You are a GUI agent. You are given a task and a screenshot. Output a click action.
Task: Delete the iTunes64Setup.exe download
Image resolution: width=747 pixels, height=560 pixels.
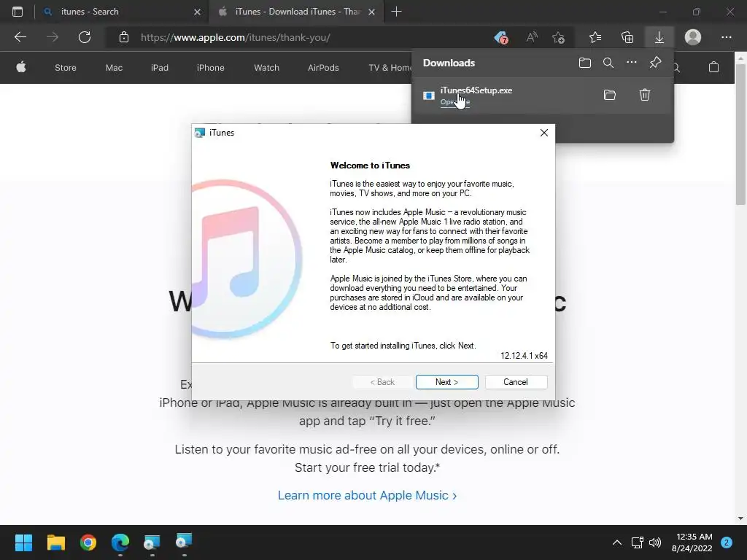pyautogui.click(x=645, y=95)
